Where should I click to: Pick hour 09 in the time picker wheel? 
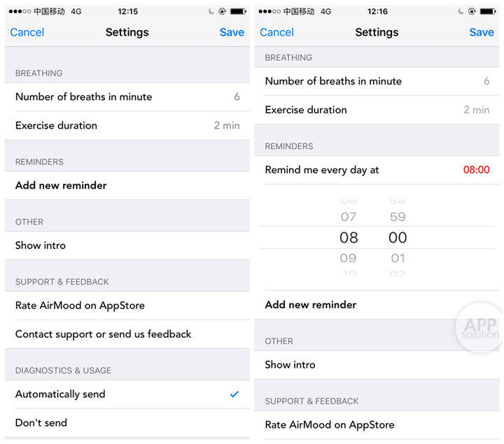coord(349,259)
